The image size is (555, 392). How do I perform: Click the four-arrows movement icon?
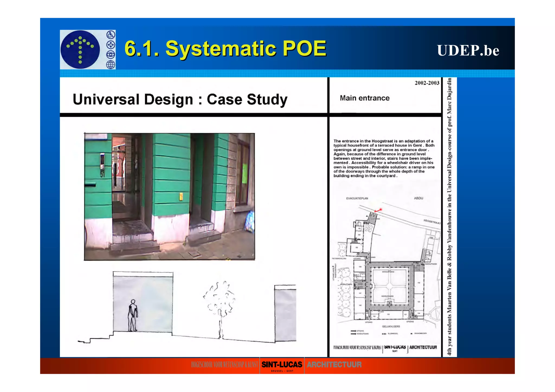(111, 45)
